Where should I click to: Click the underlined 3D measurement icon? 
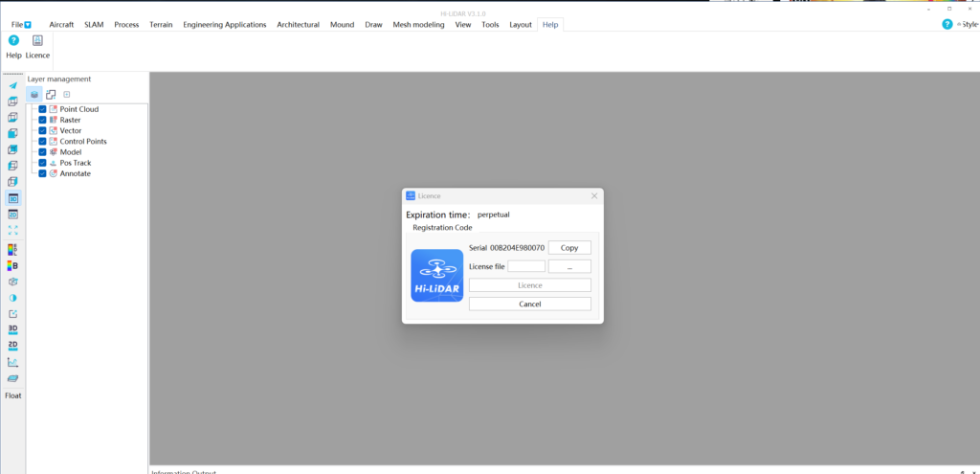(x=13, y=329)
